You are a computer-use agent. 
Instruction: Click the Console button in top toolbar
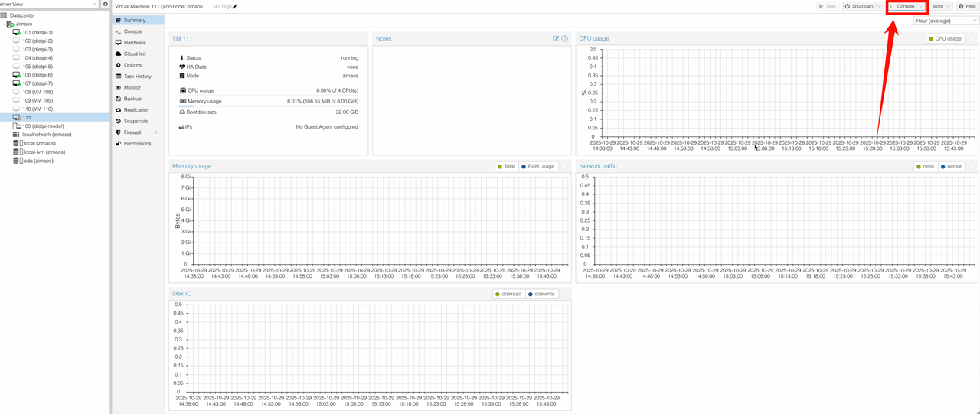tap(903, 6)
